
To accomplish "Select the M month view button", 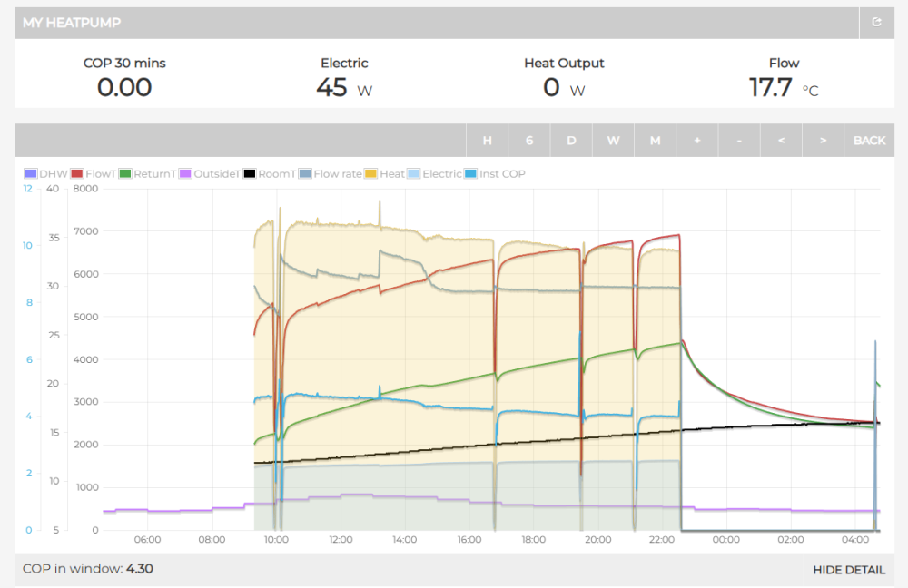I will tap(655, 141).
